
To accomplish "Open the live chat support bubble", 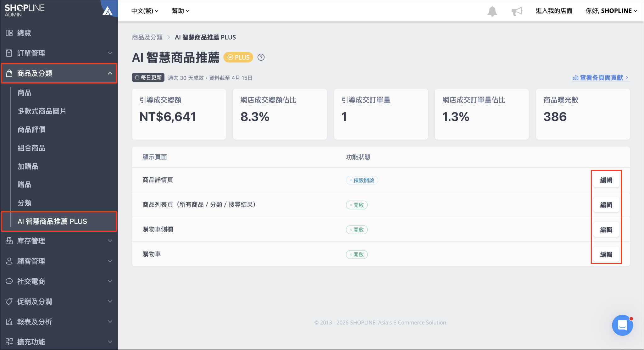I will pos(622,325).
